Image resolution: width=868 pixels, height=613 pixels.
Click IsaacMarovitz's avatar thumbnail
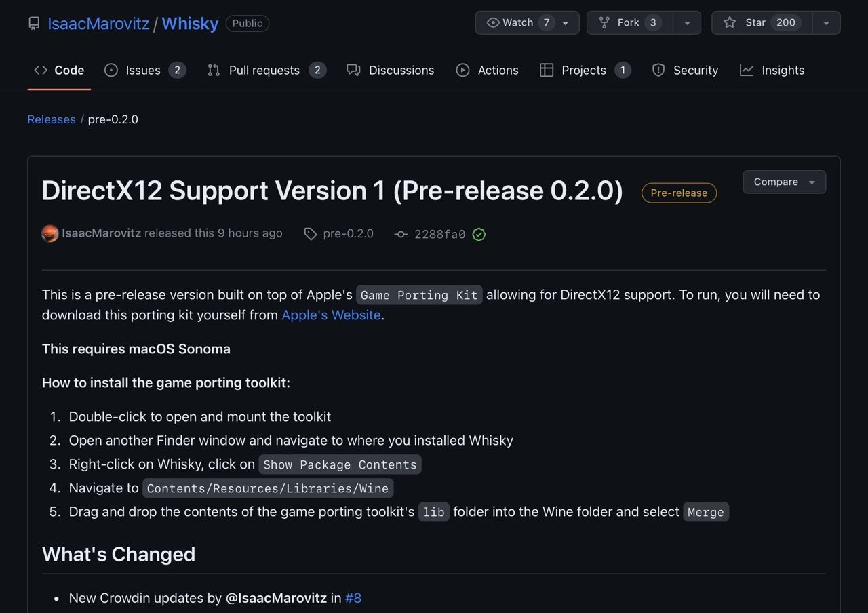coord(50,233)
